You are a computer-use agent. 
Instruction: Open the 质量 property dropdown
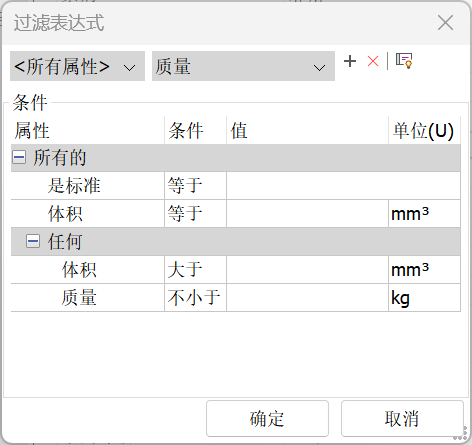(x=243, y=66)
